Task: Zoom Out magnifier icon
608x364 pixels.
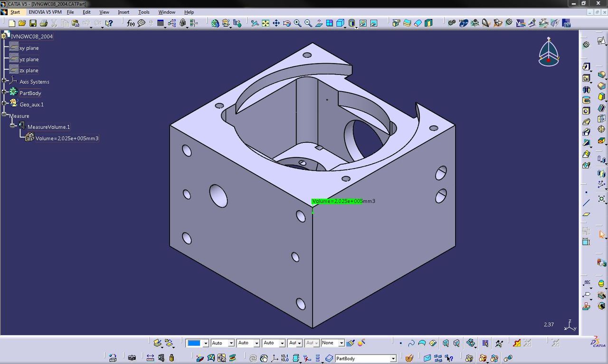Action: coord(308,23)
